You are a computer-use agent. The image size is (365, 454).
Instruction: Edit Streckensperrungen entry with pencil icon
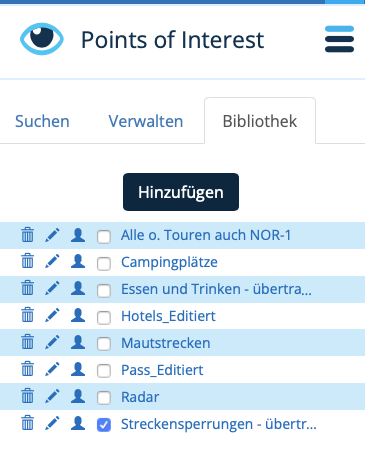(52, 424)
